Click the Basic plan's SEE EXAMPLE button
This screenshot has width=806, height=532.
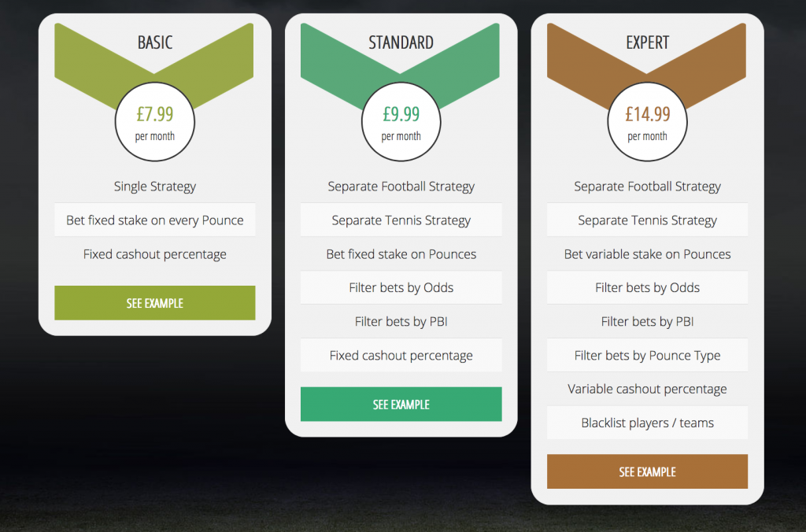155,303
